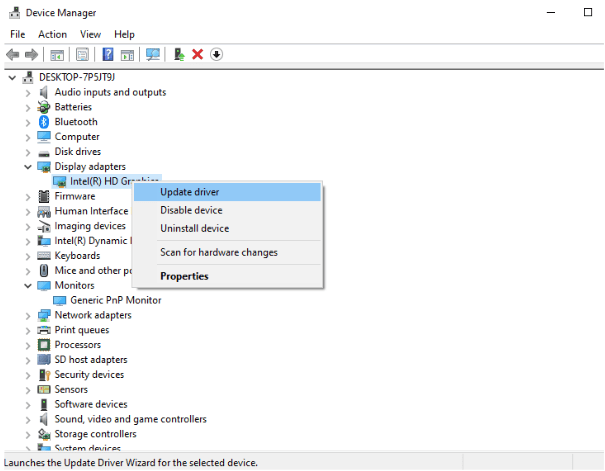The height and width of the screenshot is (471, 605).
Task: Collapse the DESKTOP-7P5JT9J root node
Action: tap(12, 78)
